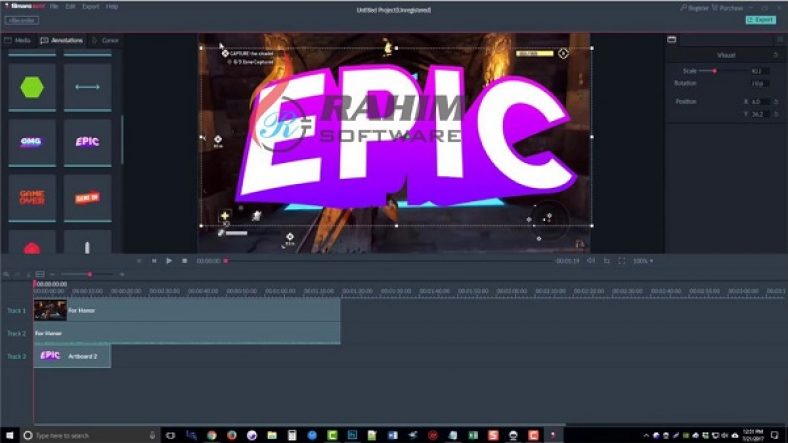Click the teal Export button
Viewport: 788px width, 443px height.
coord(760,20)
